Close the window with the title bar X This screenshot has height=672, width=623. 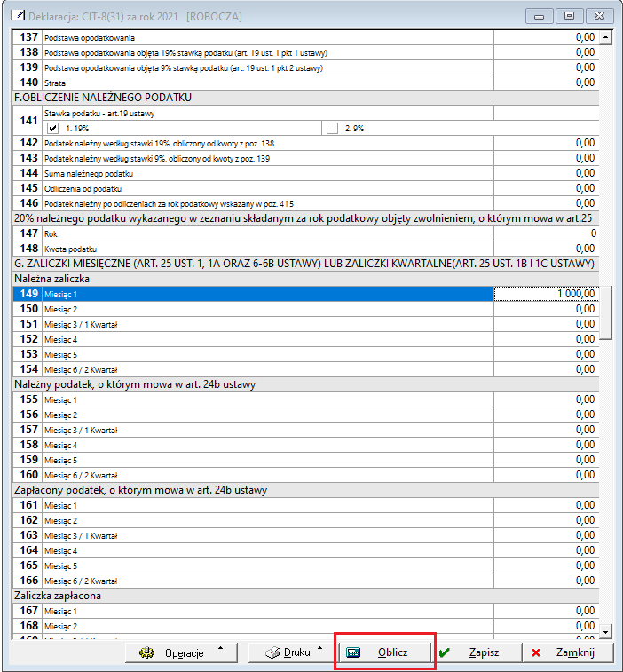[x=599, y=16]
